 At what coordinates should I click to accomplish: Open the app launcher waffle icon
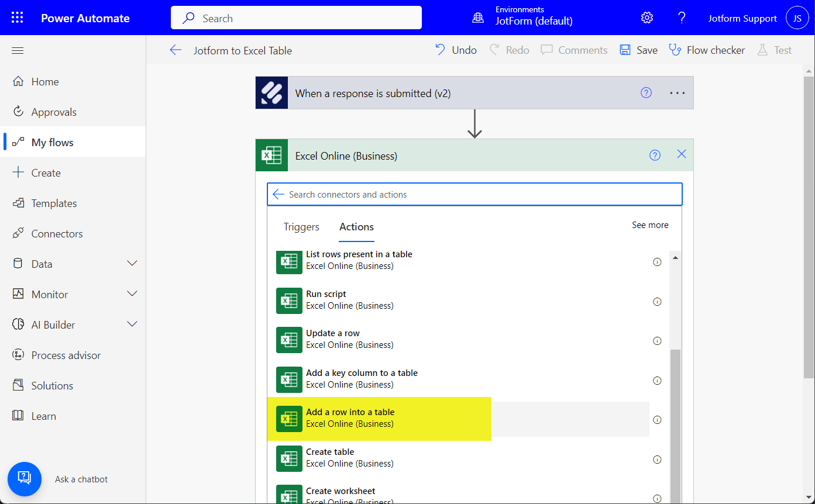(x=18, y=18)
